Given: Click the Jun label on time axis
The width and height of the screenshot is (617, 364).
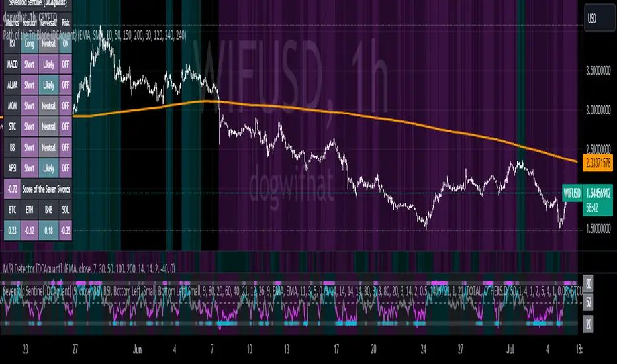Looking at the screenshot, I should 137,349.
